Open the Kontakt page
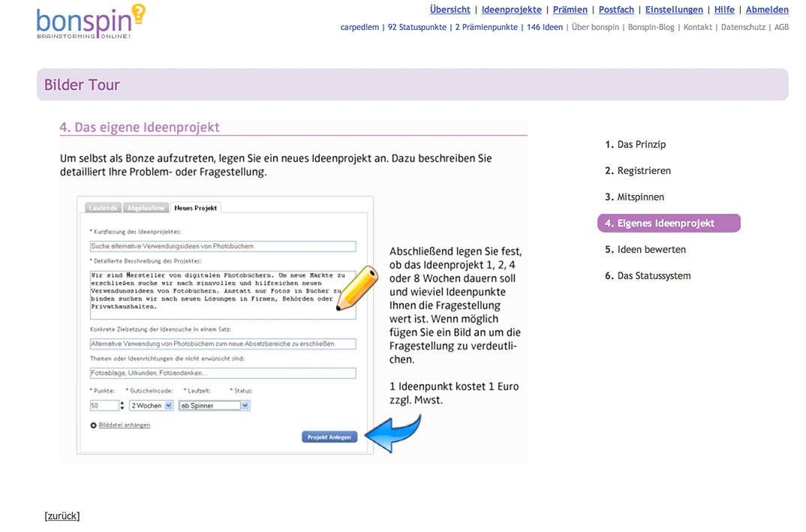The width and height of the screenshot is (806, 532). 697,27
